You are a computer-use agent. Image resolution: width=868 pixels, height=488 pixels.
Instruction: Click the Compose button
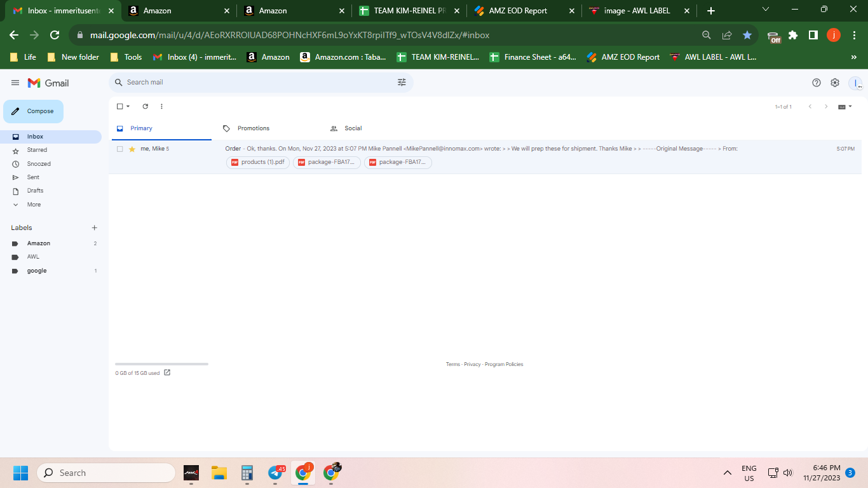pyautogui.click(x=34, y=111)
